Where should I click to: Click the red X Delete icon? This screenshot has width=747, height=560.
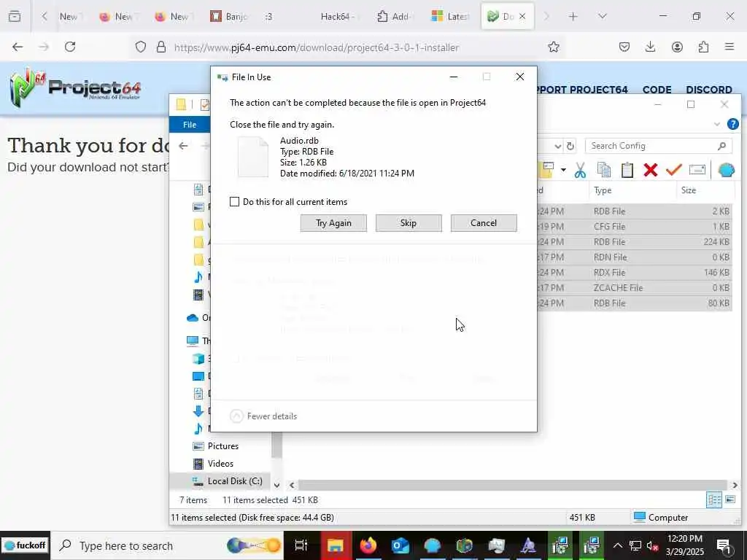[650, 170]
